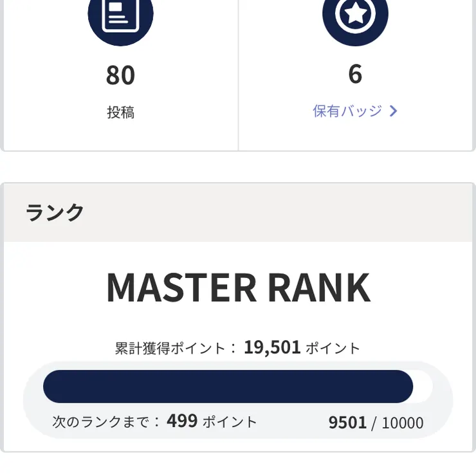
Task: Click the filled dark rank progress bar
Action: pos(228,387)
